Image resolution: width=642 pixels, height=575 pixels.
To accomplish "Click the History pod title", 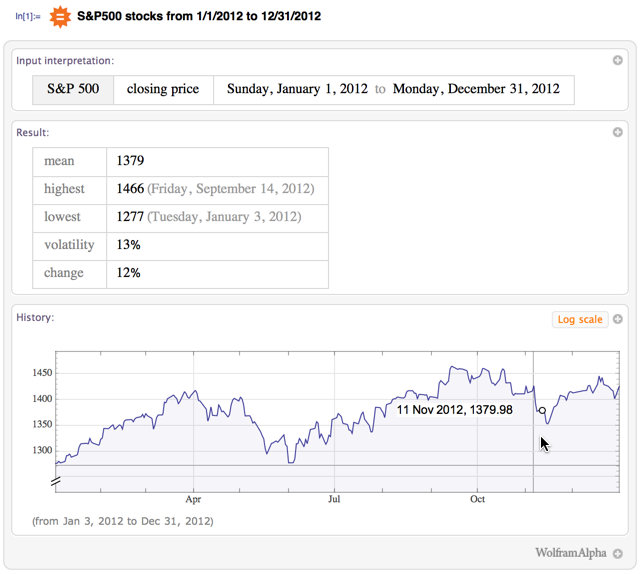I will coord(35,318).
